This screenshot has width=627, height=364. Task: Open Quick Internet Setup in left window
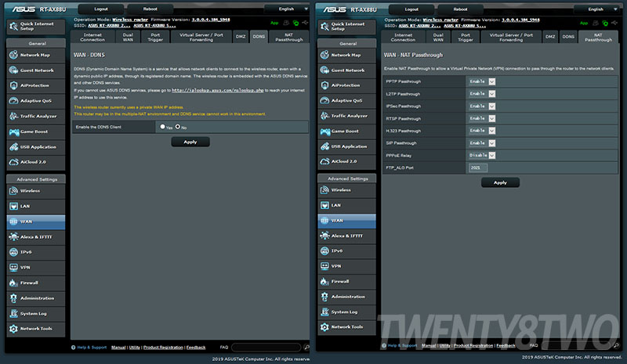point(36,27)
